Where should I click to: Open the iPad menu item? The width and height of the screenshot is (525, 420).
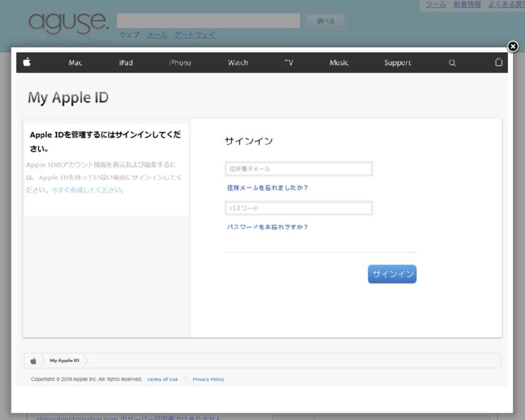tap(126, 63)
